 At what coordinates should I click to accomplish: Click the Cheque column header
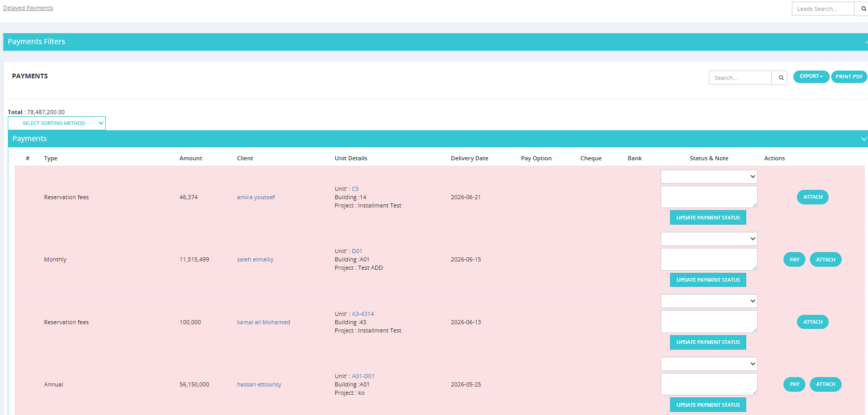(x=591, y=158)
